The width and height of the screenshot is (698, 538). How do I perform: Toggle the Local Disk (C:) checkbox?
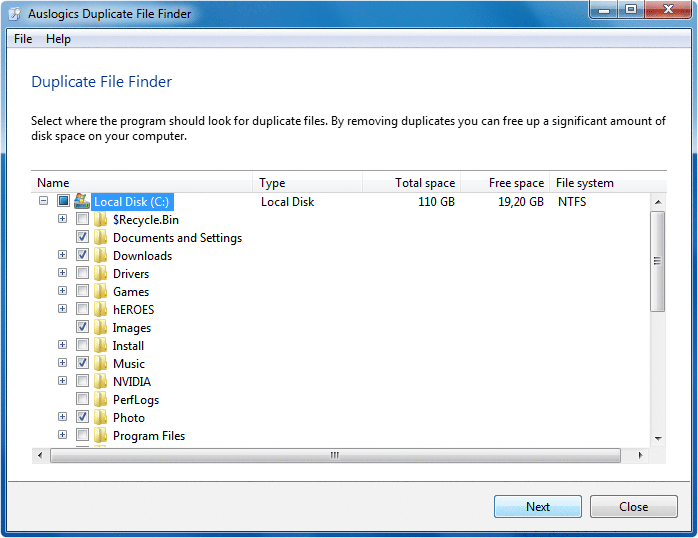tap(63, 201)
